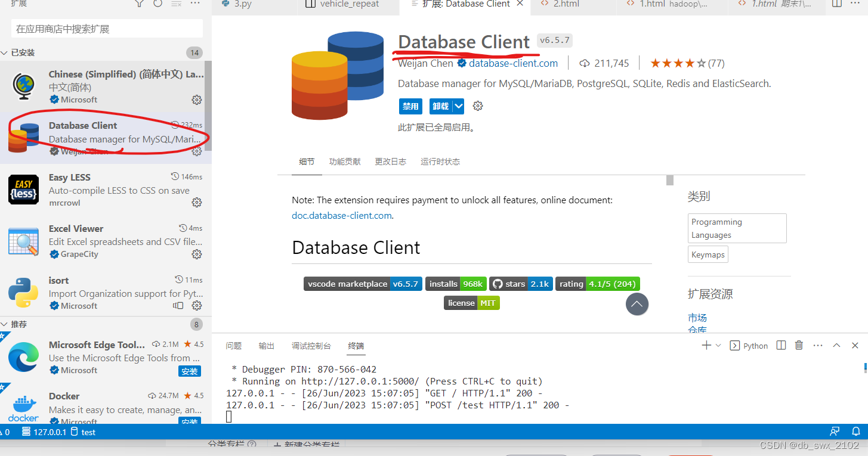Split the terminal pane
The image size is (868, 456).
point(781,345)
